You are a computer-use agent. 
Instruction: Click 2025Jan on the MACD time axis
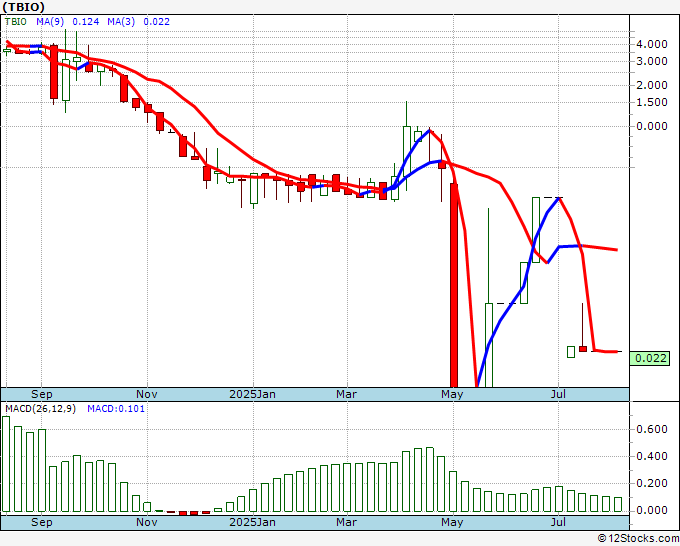(252, 522)
